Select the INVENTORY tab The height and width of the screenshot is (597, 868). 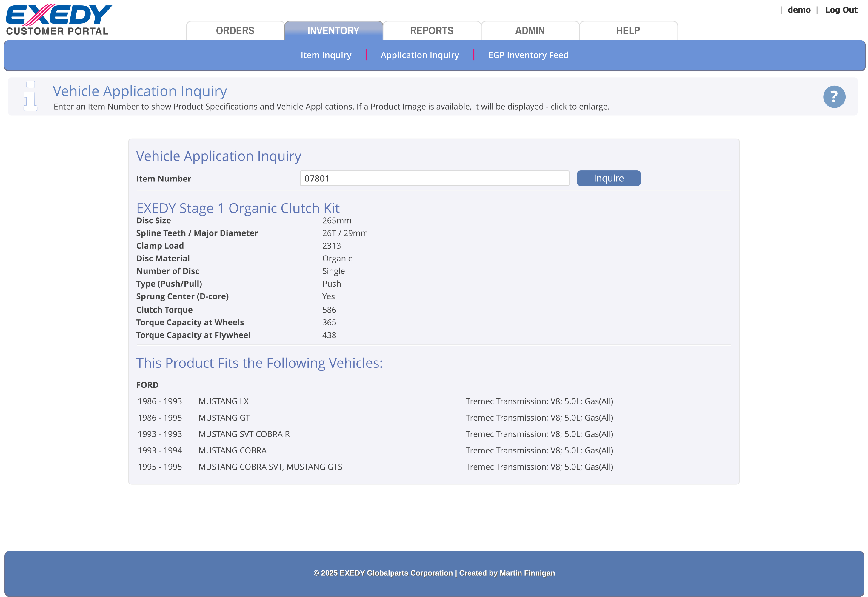[333, 31]
